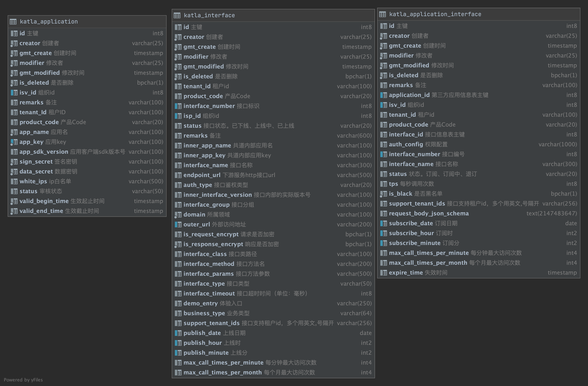Select max_call_times_per_month in katla_application_interface

pos(479,263)
